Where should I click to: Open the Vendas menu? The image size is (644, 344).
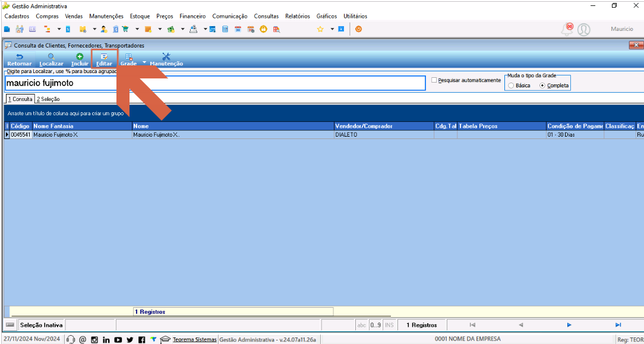(x=74, y=17)
